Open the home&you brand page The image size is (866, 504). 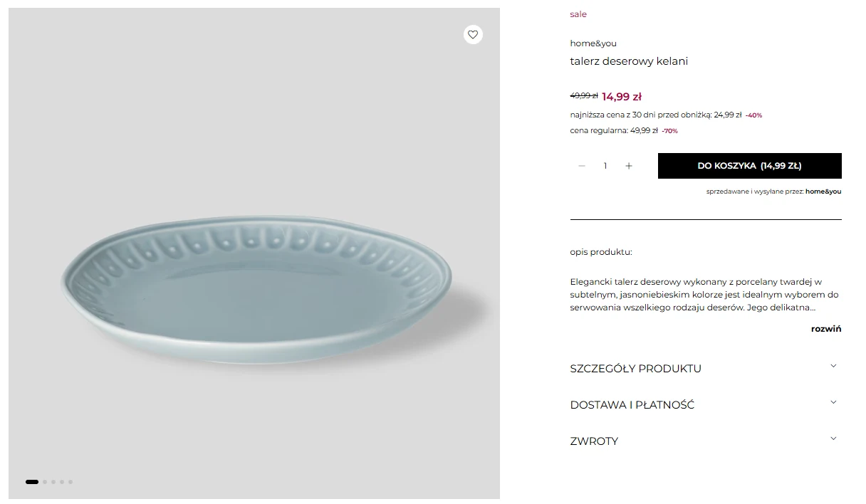[593, 43]
